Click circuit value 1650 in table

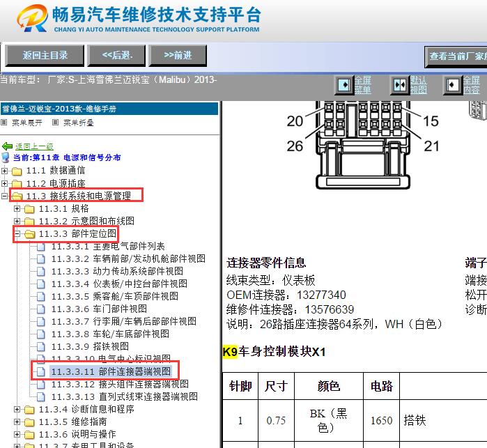click(381, 421)
